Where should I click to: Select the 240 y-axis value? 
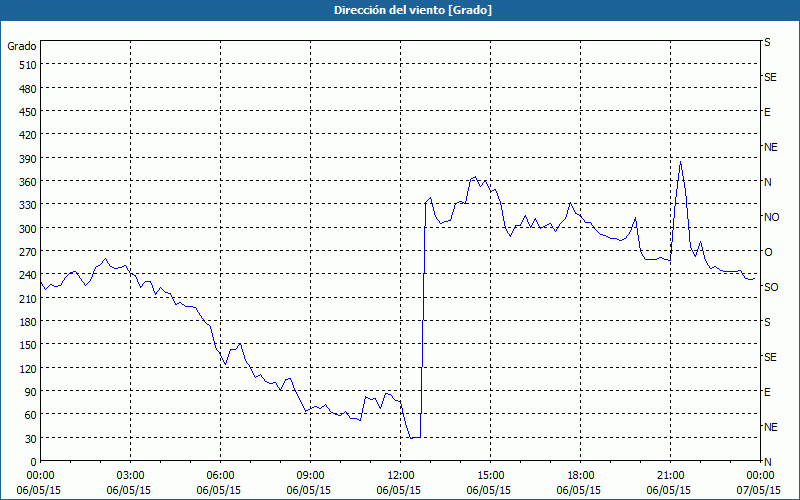point(28,276)
